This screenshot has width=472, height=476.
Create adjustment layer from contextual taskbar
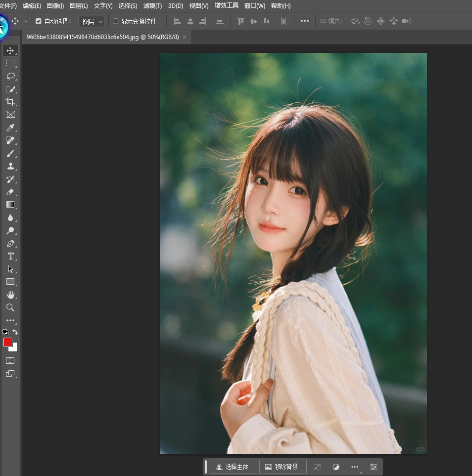point(336,467)
